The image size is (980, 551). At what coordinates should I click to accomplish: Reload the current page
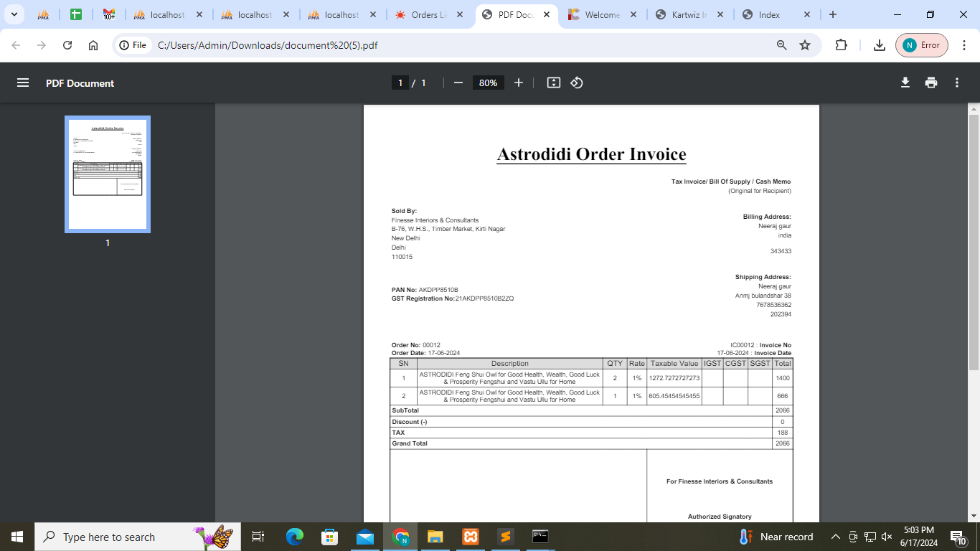coord(67,45)
